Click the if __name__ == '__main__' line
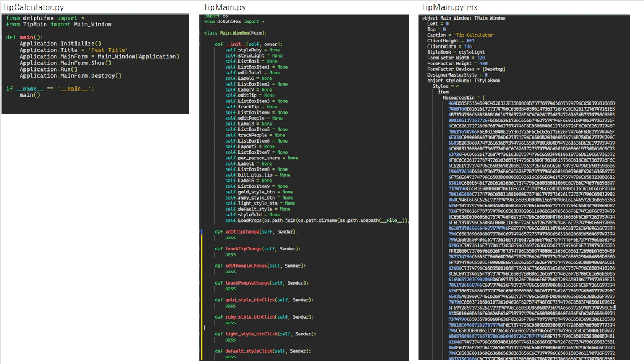The image size is (644, 364). point(50,88)
